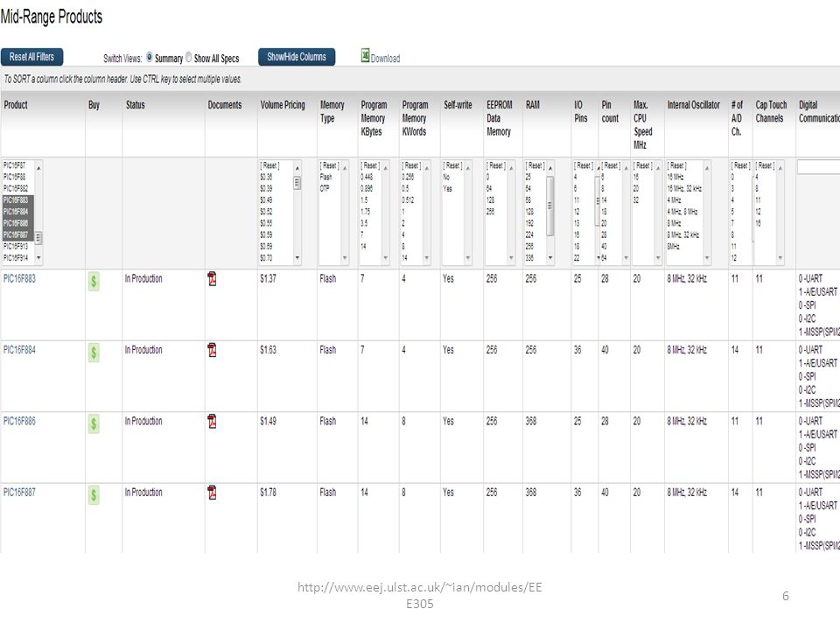Select No in Self-write filter
This screenshot has height=630, width=840.
(x=446, y=178)
